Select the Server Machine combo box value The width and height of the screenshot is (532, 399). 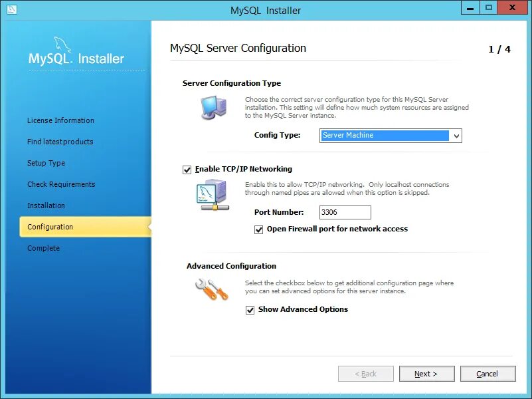(x=385, y=136)
